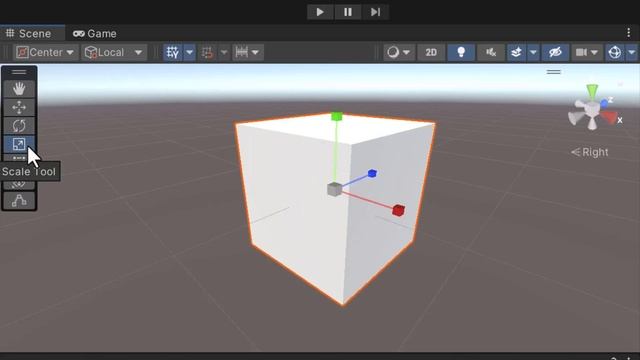Image resolution: width=640 pixels, height=360 pixels.
Task: Start Play mode with Play button
Action: pos(320,12)
